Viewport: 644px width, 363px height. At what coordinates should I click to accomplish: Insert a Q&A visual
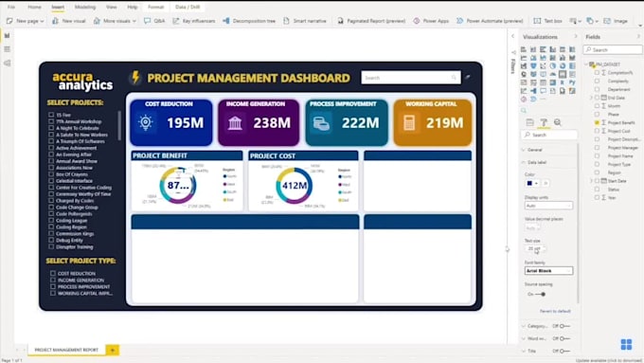tap(154, 21)
